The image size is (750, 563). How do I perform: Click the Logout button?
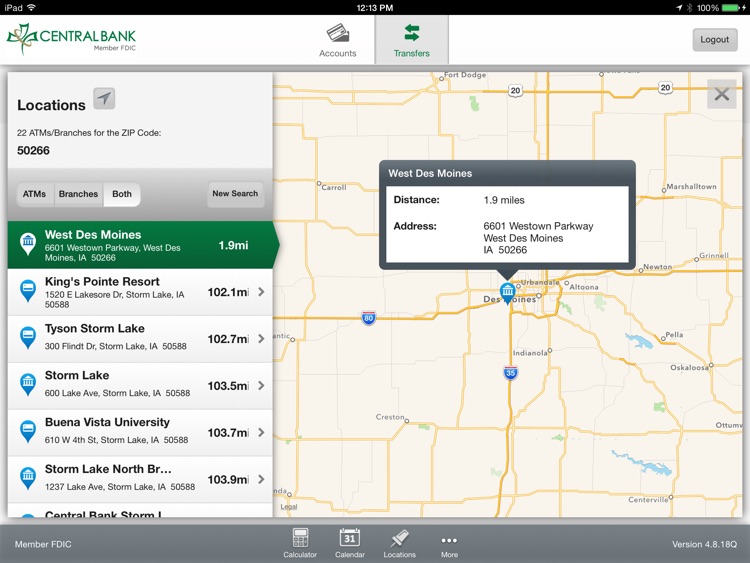coord(715,40)
